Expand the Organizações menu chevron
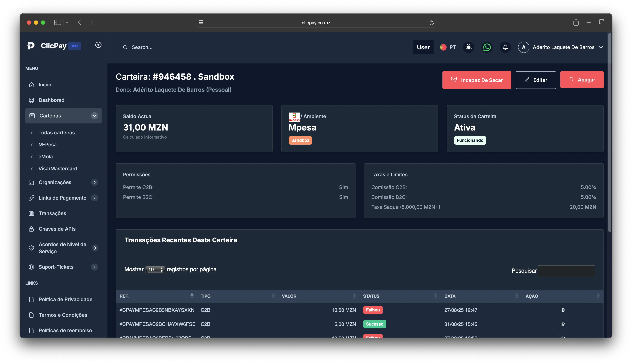Viewport: 632px width, 364px height. (x=95, y=183)
